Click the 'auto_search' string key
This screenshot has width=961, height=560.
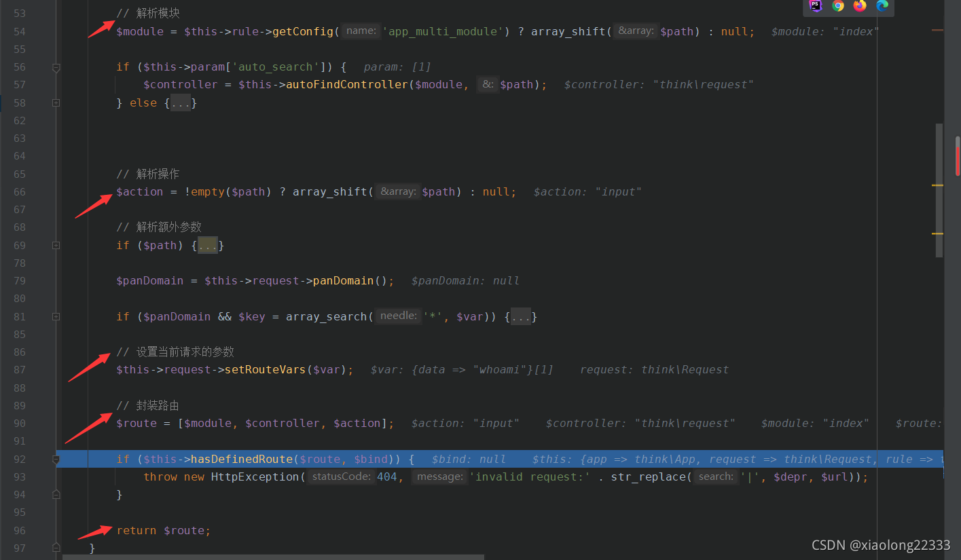pyautogui.click(x=276, y=67)
